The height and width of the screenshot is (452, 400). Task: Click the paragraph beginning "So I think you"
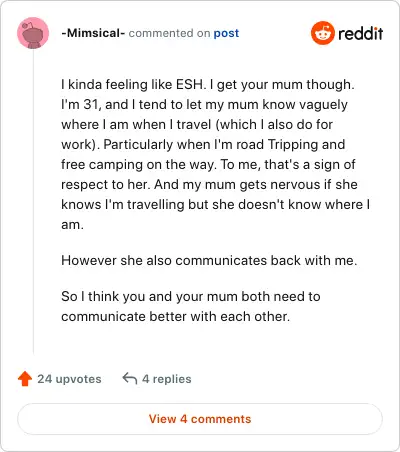(191, 306)
